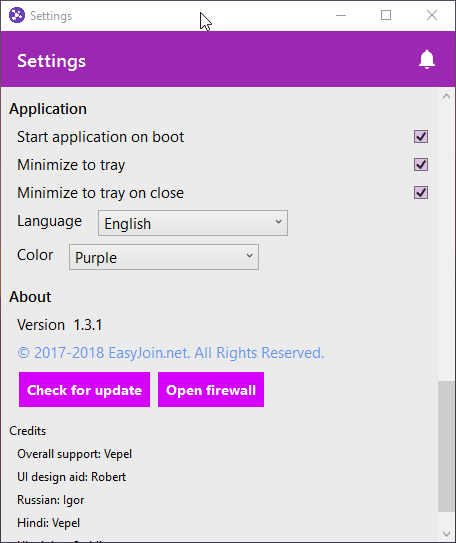456x543 pixels.
Task: Uncheck Minimize to tray option
Action: pyautogui.click(x=421, y=165)
